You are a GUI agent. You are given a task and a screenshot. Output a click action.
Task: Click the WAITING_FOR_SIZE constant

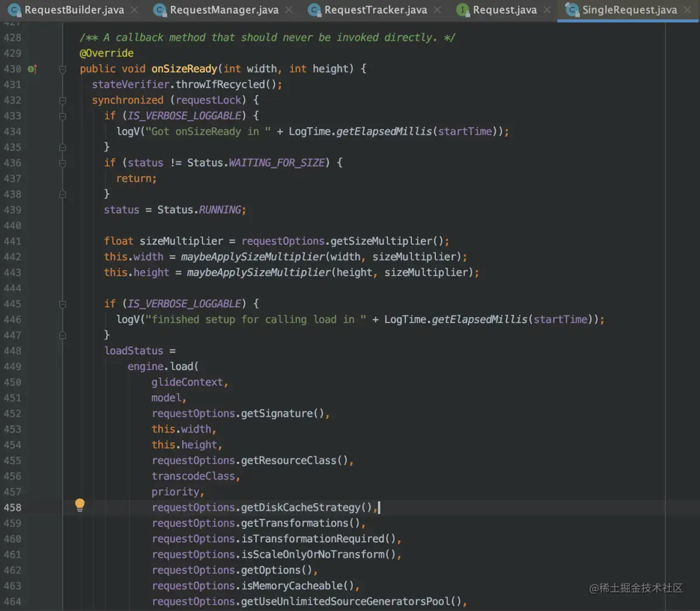(276, 163)
